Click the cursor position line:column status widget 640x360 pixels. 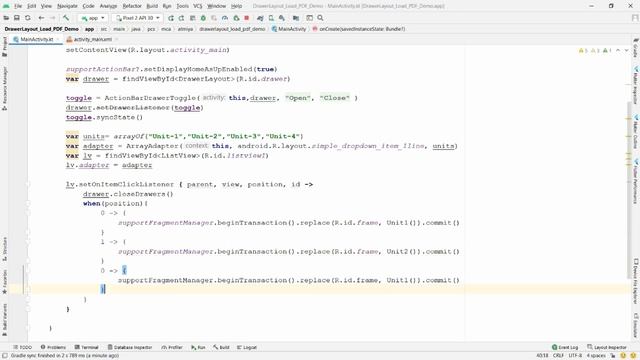542,356
